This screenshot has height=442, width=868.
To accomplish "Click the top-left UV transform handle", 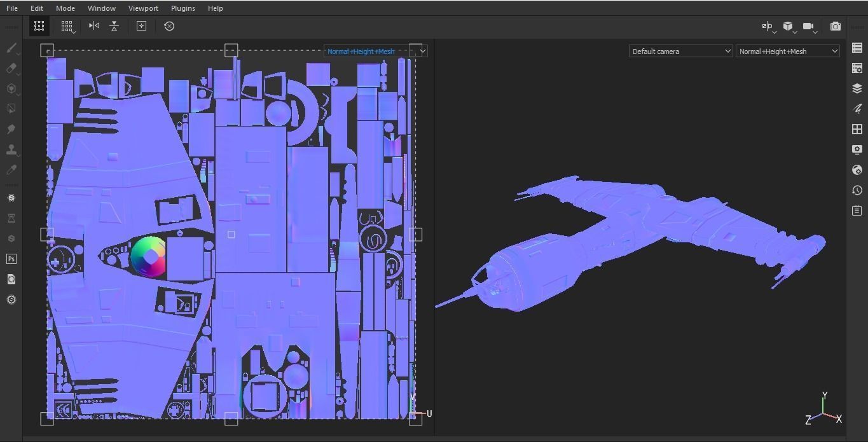I will tap(47, 50).
